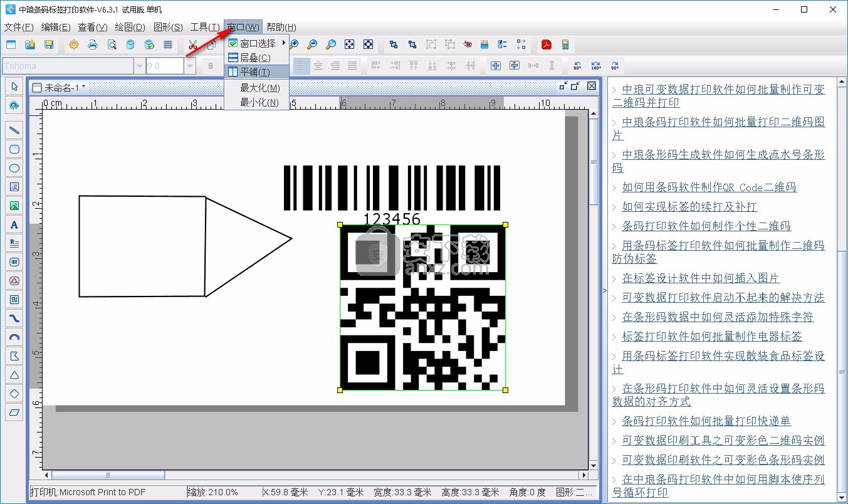The width and height of the screenshot is (848, 504).
Task: Select the arrow pointer tool
Action: pos(14,87)
